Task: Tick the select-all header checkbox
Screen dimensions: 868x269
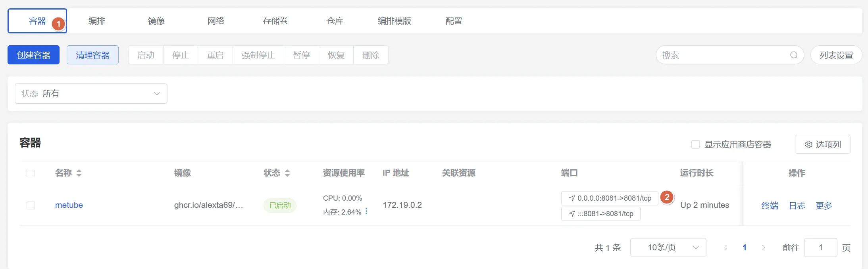Action: (x=31, y=173)
